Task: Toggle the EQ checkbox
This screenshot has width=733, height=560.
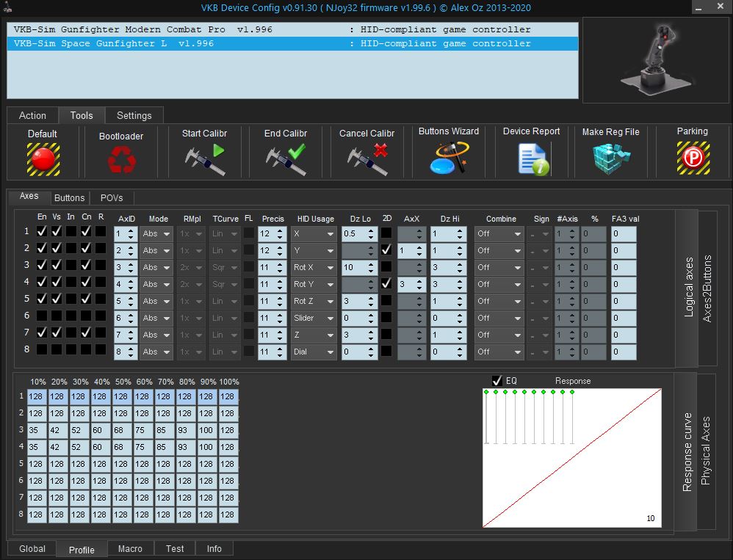Action: click(x=497, y=381)
